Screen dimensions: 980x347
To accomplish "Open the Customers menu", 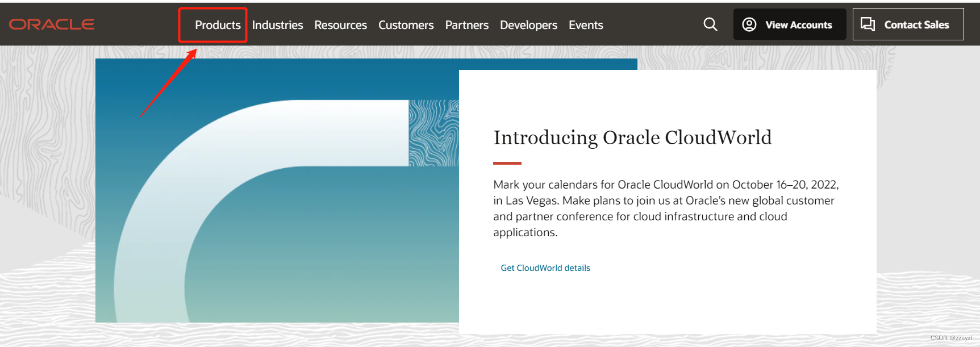I will coord(406,25).
